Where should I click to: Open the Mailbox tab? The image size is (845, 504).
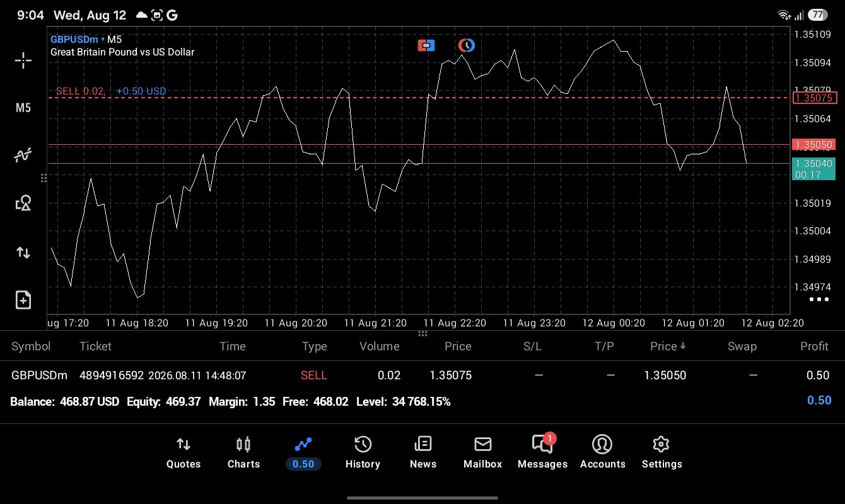(482, 453)
